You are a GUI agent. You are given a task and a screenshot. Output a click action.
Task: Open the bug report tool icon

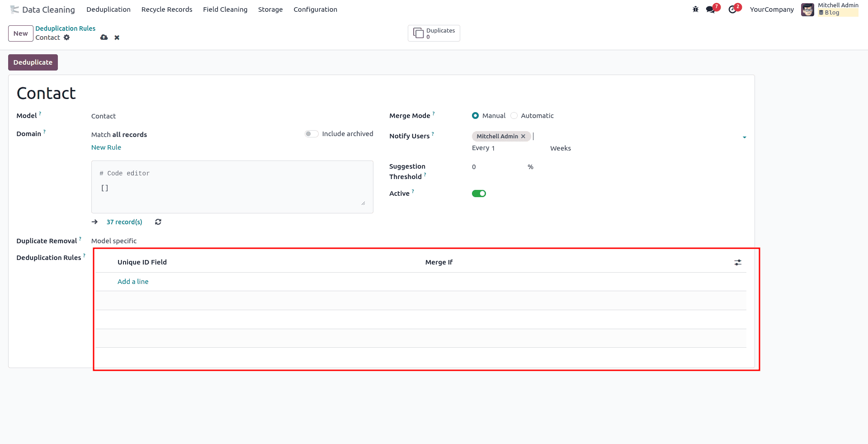(x=695, y=9)
